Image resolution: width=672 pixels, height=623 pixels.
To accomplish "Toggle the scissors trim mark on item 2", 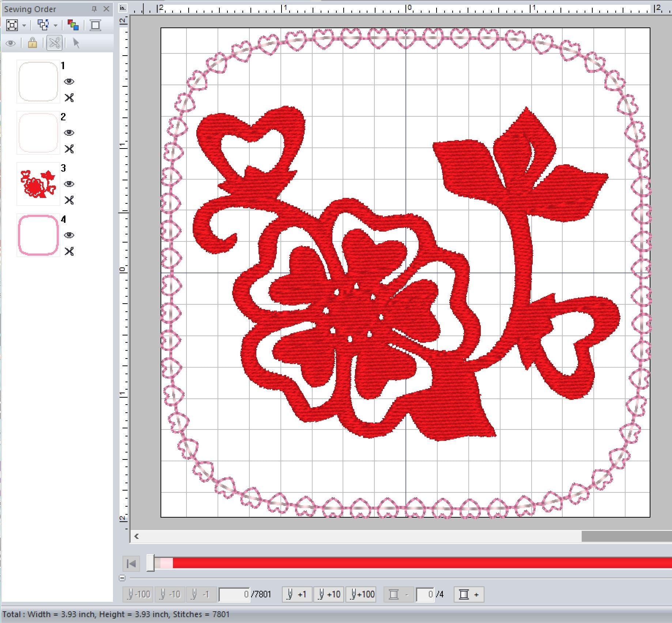I will pos(69,149).
